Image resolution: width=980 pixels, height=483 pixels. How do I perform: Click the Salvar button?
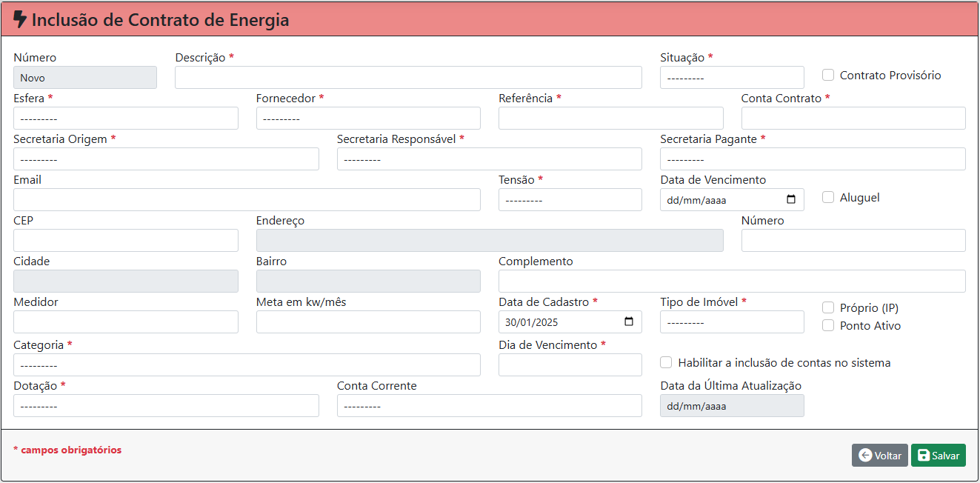point(938,456)
